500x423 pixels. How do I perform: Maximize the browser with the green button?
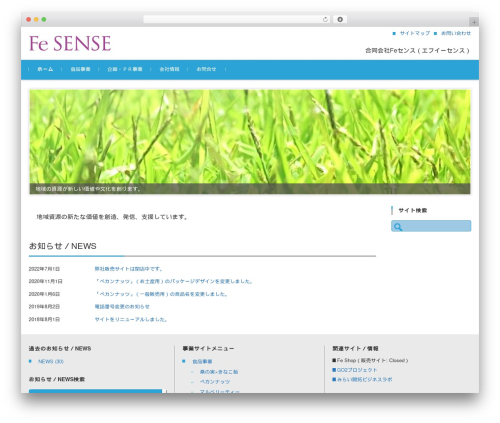44,19
